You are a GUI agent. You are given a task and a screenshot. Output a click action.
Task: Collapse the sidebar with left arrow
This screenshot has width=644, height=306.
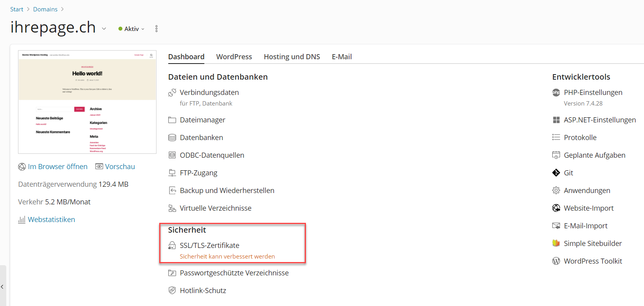[x=2, y=287]
